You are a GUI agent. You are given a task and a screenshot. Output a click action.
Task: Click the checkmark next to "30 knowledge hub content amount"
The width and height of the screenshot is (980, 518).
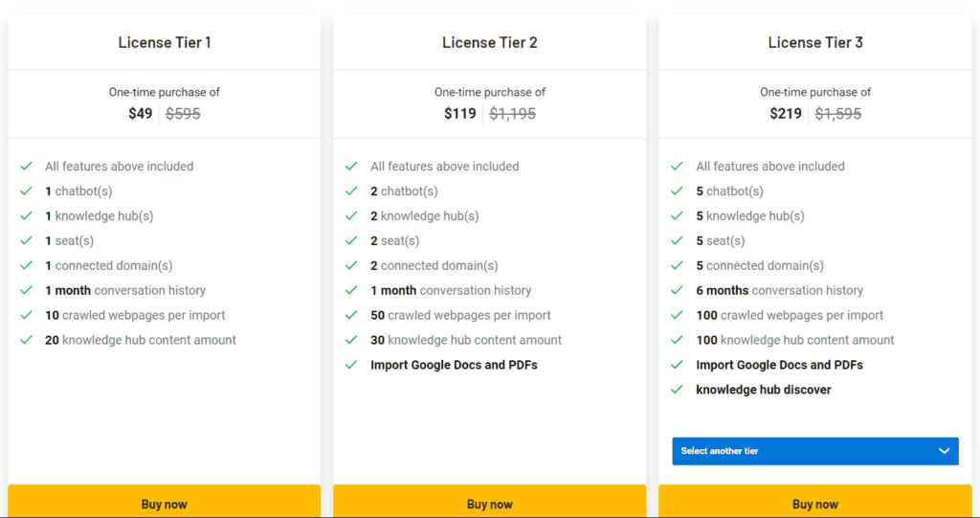(351, 341)
